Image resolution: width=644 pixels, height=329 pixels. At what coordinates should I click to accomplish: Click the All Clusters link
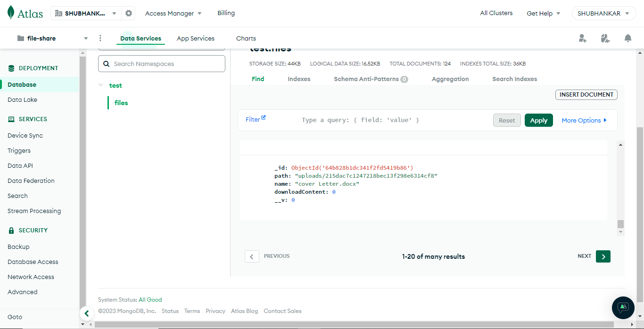coord(496,13)
